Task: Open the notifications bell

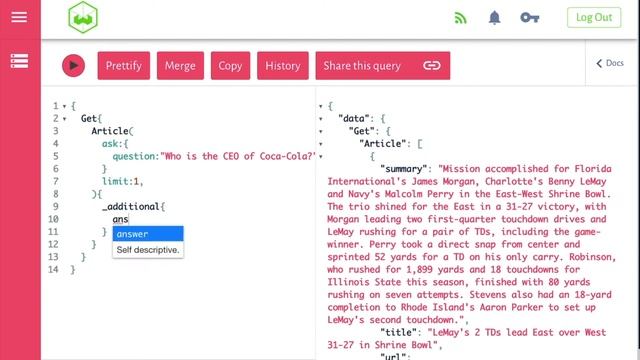Action: [x=494, y=18]
